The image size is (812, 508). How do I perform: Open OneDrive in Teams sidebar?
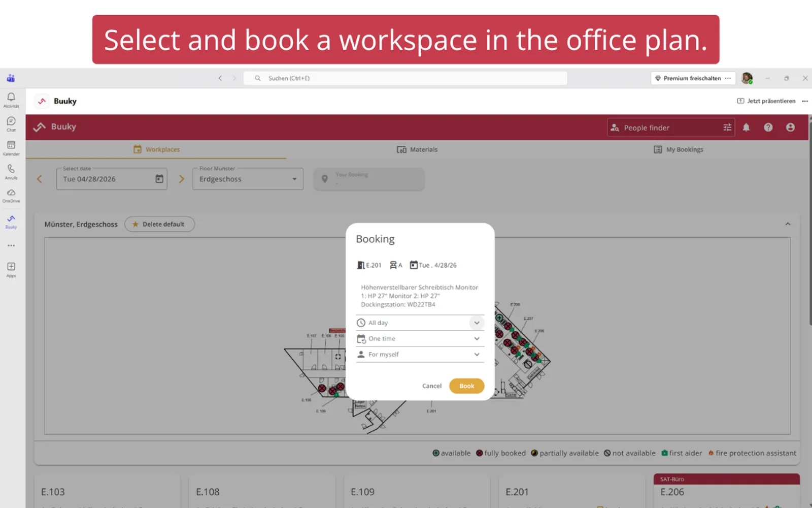click(x=11, y=196)
